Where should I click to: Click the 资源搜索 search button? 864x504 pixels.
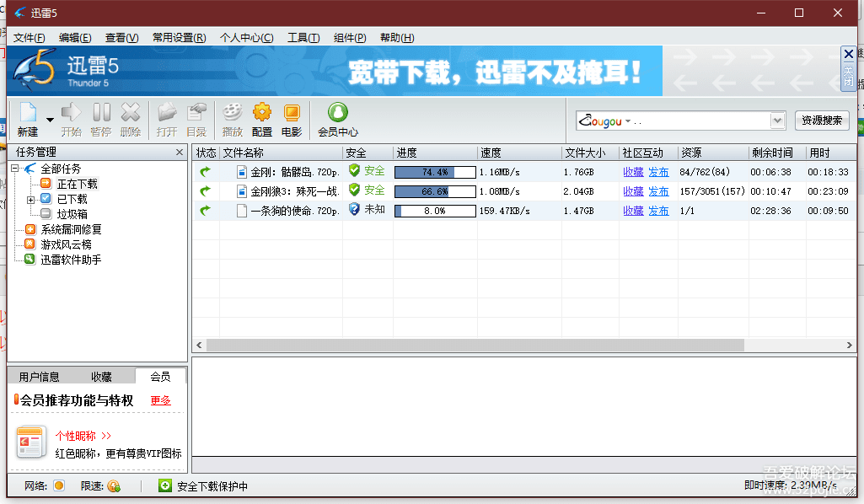pyautogui.click(x=822, y=120)
